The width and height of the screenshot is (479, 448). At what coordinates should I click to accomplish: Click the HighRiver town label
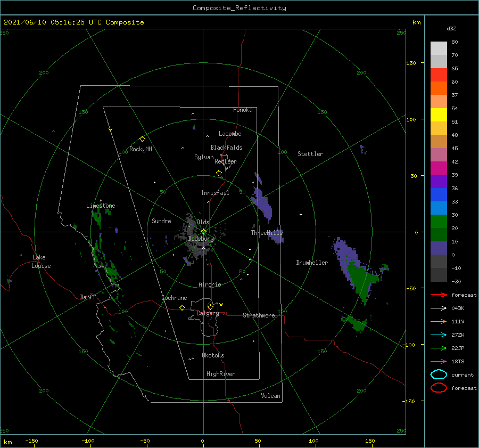[221, 374]
